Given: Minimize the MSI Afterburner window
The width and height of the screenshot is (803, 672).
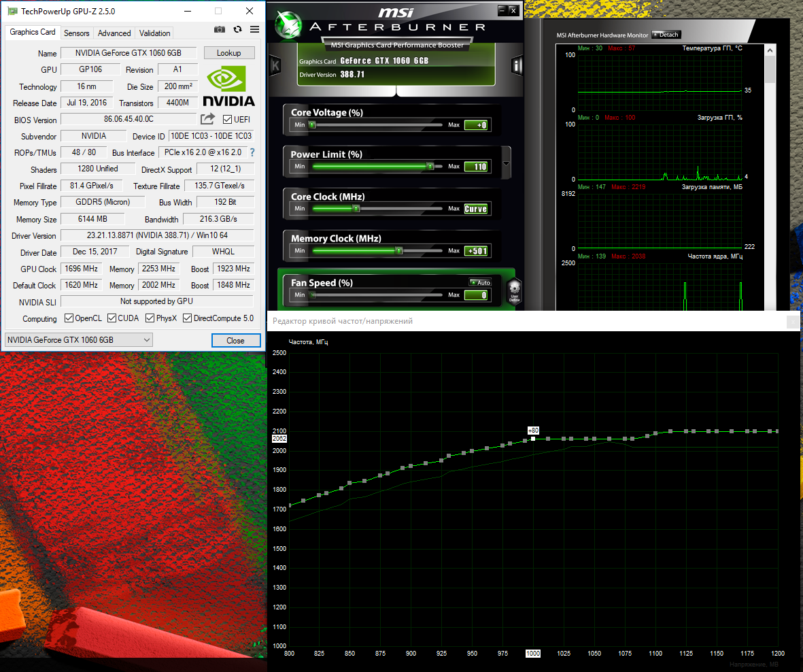Looking at the screenshot, I should [x=502, y=10].
